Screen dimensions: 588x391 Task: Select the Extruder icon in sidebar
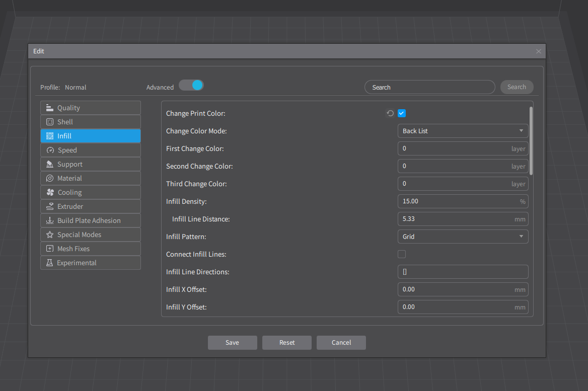49,206
